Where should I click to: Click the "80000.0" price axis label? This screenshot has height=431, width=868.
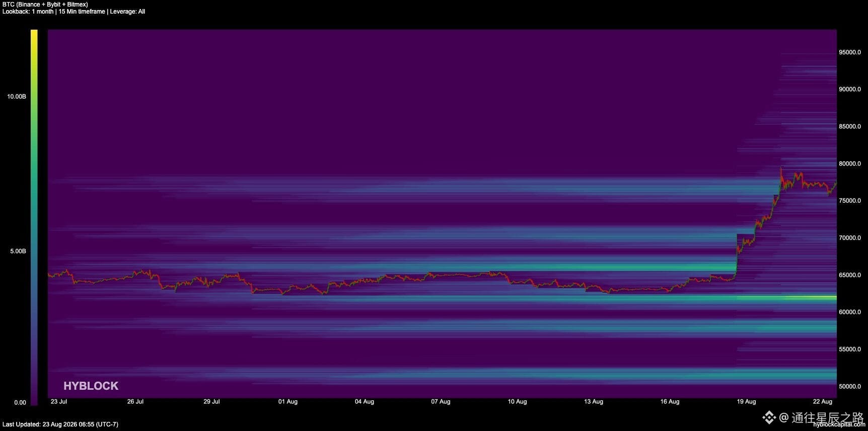coord(850,164)
